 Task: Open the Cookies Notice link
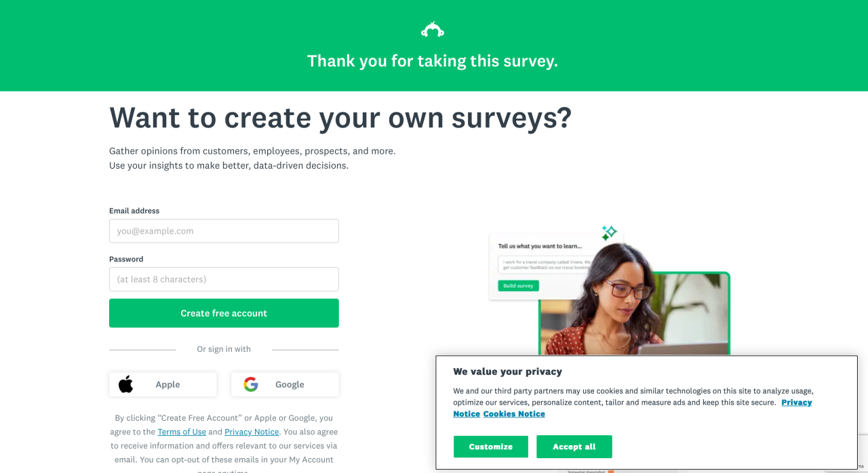click(x=514, y=414)
